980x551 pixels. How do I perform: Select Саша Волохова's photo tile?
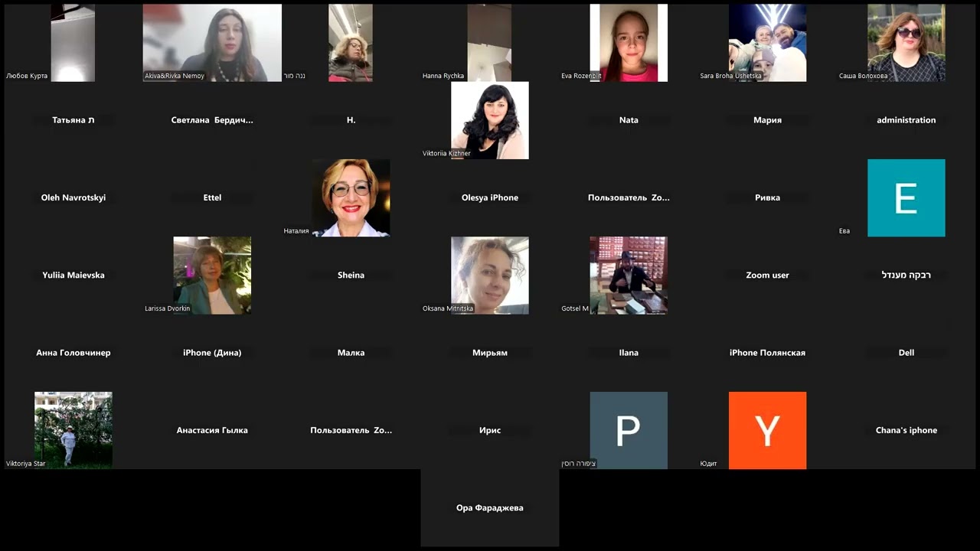[906, 43]
